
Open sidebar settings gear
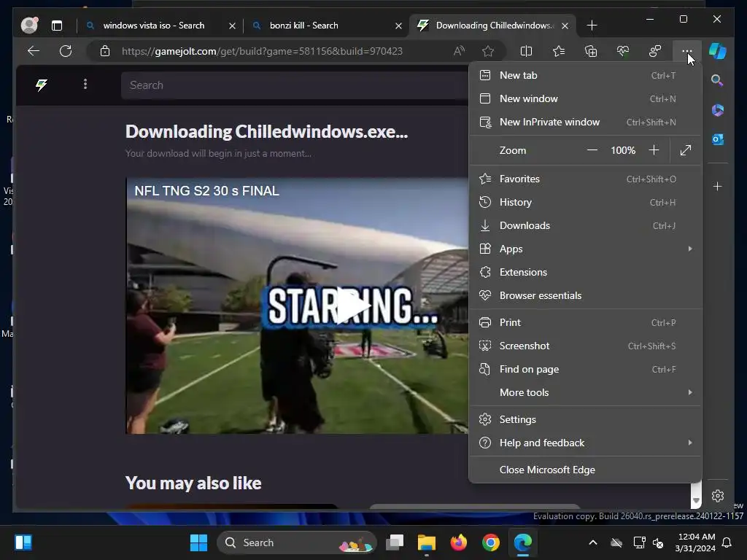[718, 496]
